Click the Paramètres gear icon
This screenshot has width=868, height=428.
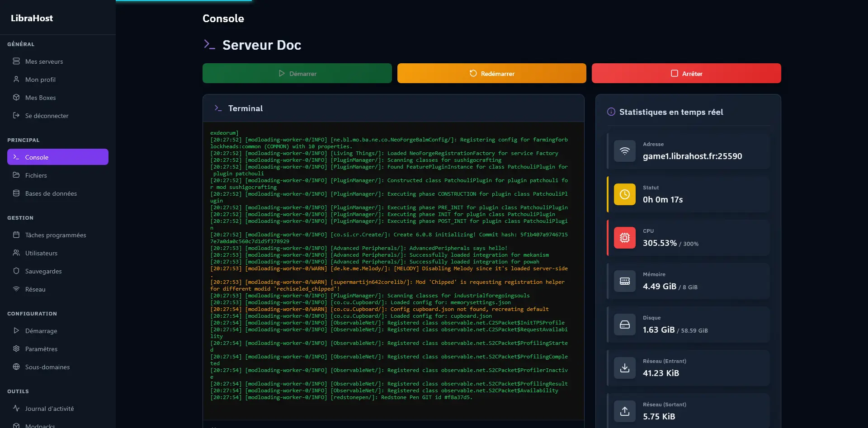(x=16, y=349)
